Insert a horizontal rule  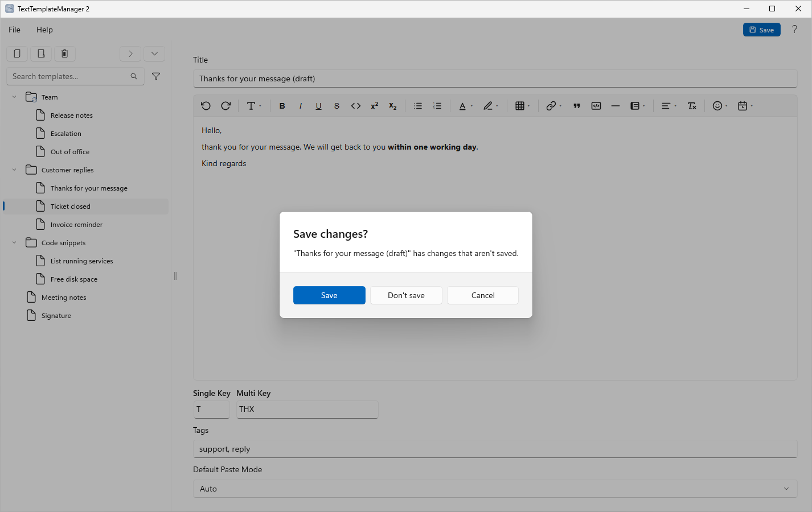click(x=616, y=106)
